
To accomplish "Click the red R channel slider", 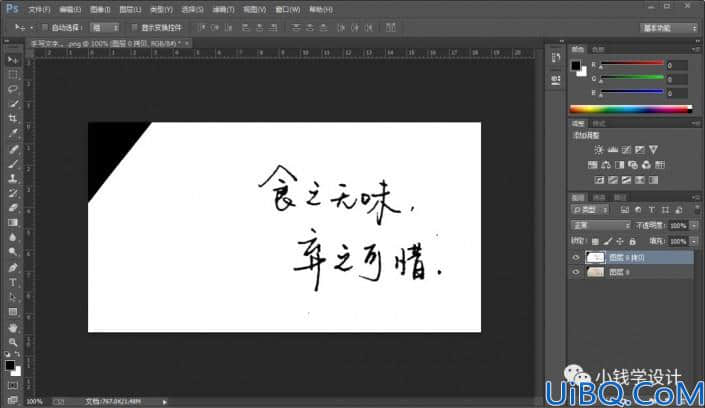I will (632, 64).
